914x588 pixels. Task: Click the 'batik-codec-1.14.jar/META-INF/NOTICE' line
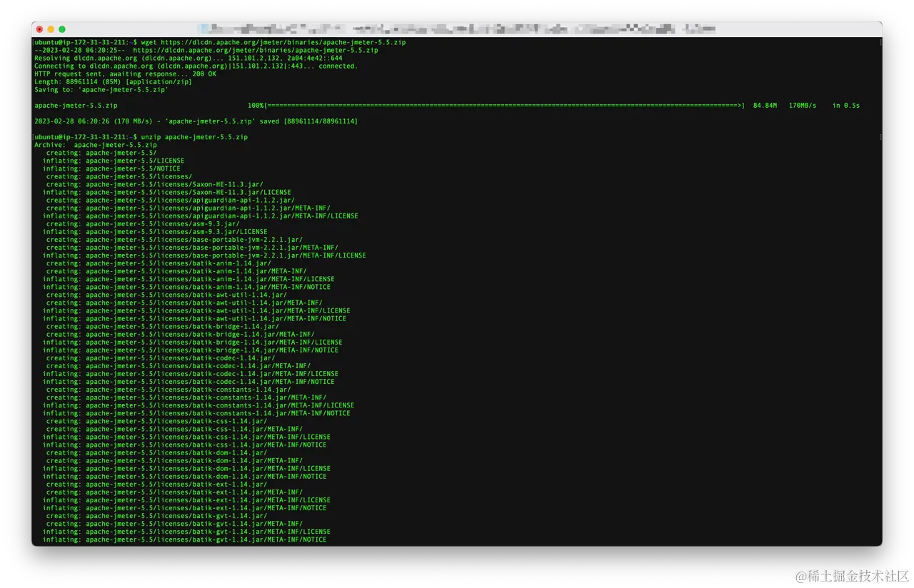(x=189, y=381)
